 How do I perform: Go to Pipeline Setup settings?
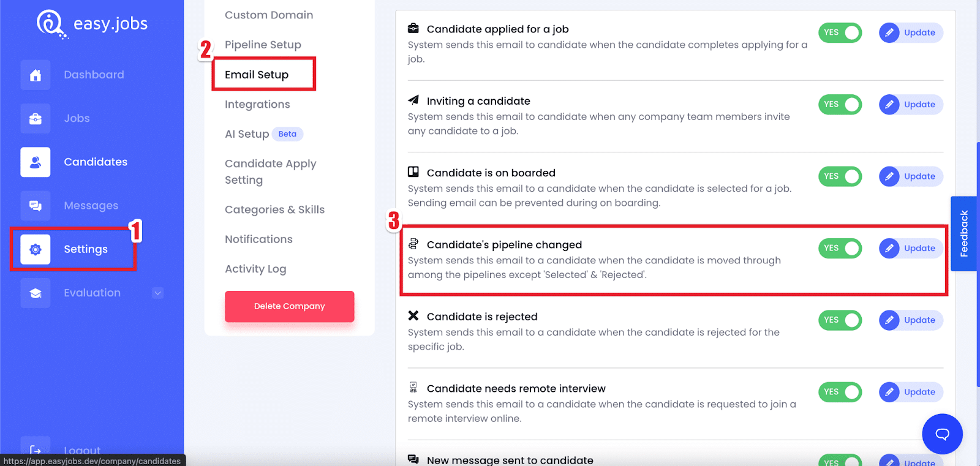263,45
